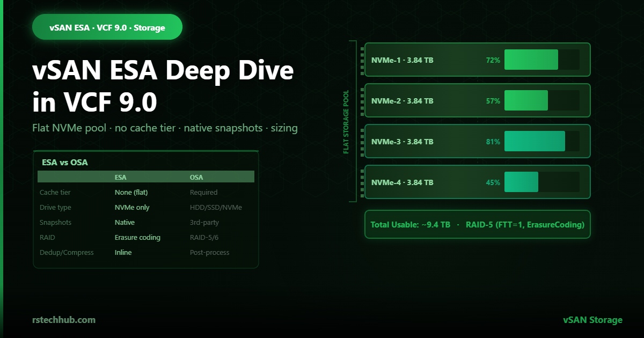Click the Erasure coding RAID value

pos(137,237)
